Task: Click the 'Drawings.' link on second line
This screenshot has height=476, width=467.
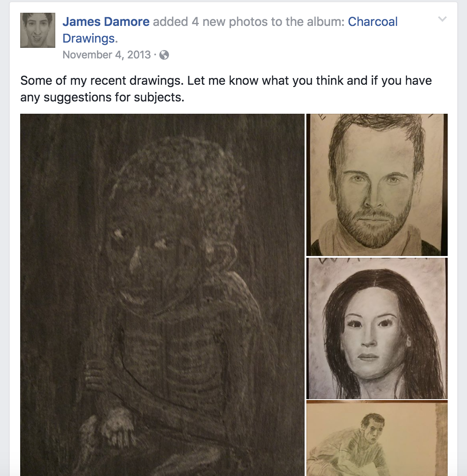Action: pos(90,38)
